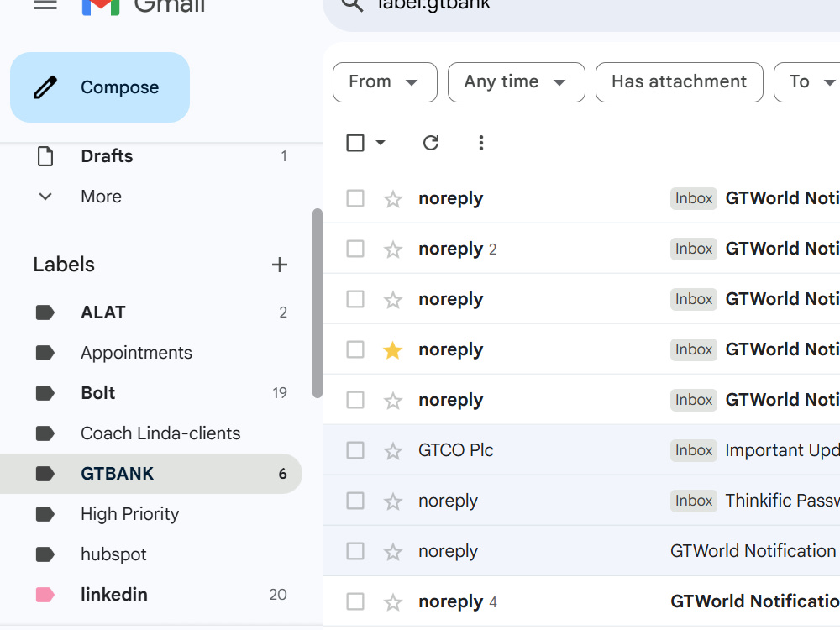Click the Coach Linda-clients label tag icon
This screenshot has height=630, width=840.
[x=45, y=433]
